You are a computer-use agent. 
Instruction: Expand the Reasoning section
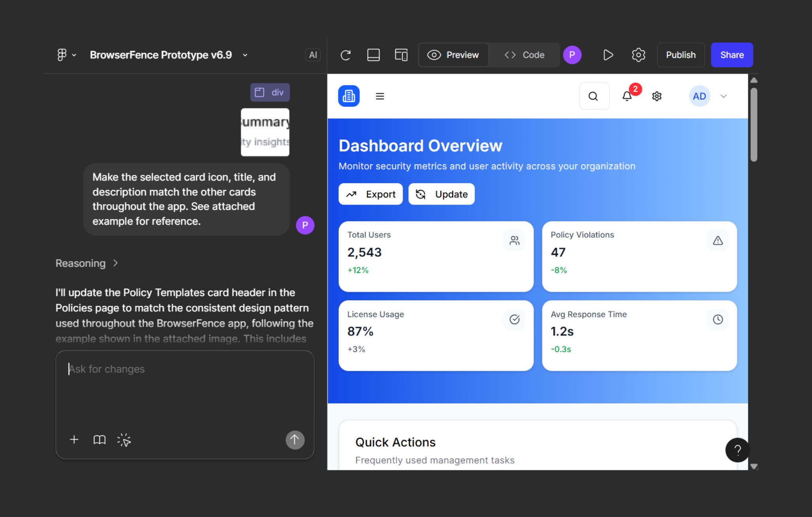pos(87,263)
